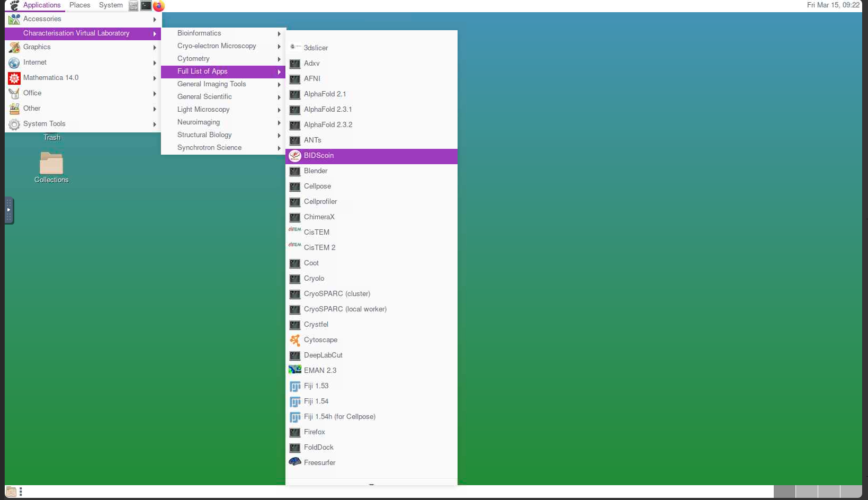Click the clock showing Fri Mar 15
The image size is (868, 500).
click(833, 5)
